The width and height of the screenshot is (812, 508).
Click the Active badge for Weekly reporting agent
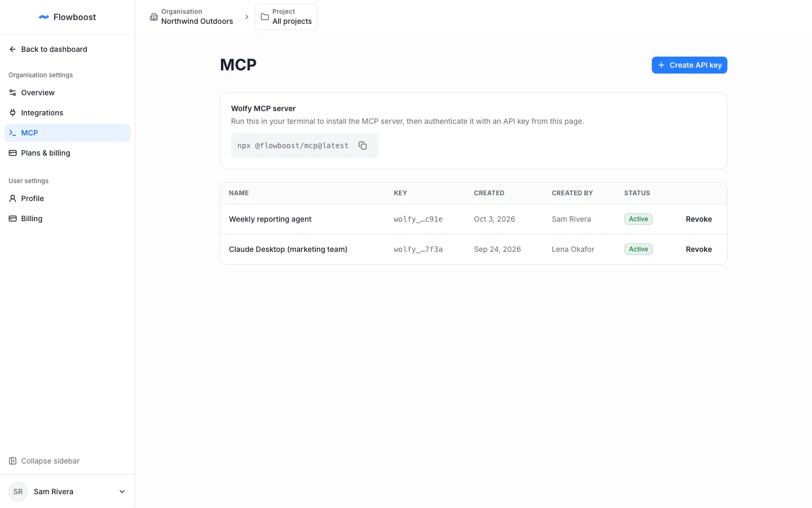tap(639, 219)
